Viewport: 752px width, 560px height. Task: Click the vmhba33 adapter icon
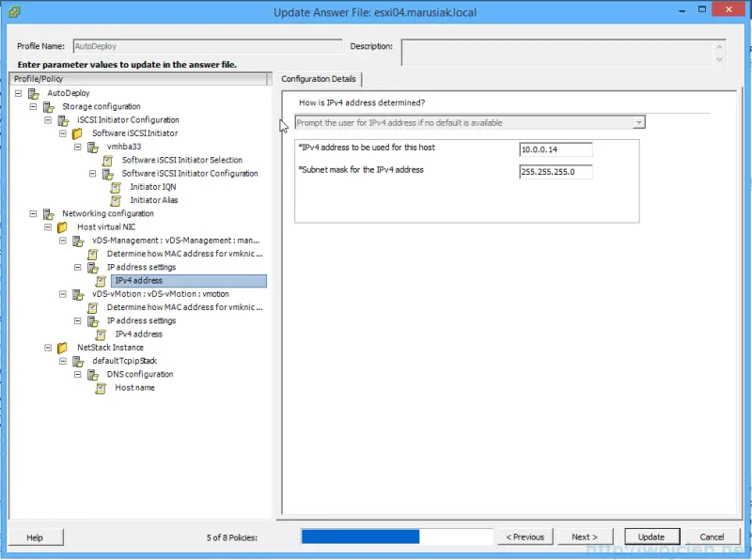coord(93,147)
